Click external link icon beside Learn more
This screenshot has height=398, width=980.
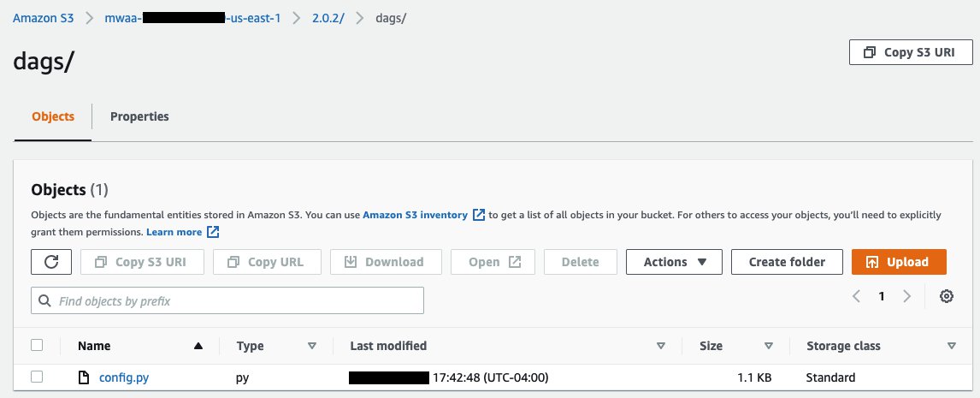213,232
